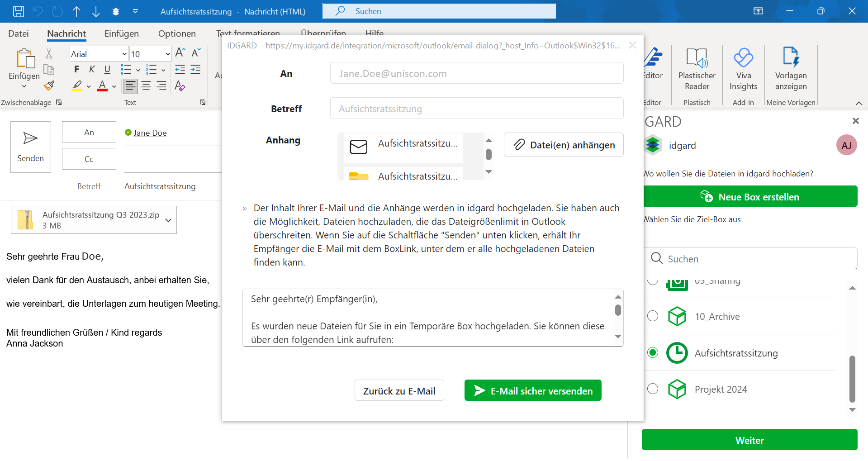868x461 pixels.
Task: Switch to the Einfügen ribbon tab
Action: pos(122,33)
